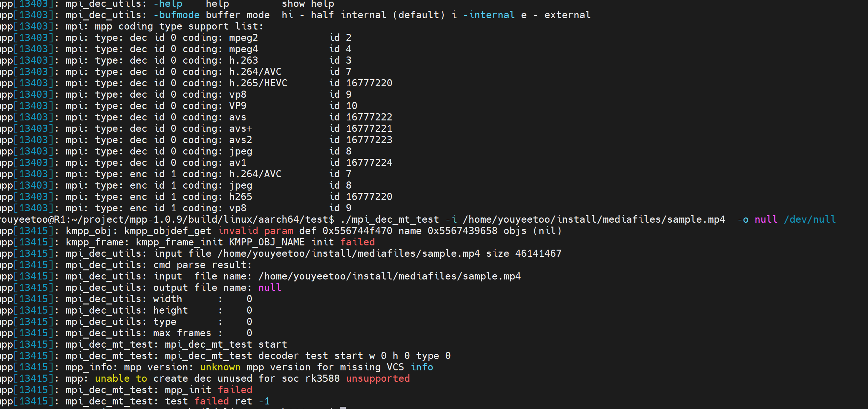Click the 'mpp_init' text before red failed
Image resolution: width=868 pixels, height=409 pixels.
188,390
